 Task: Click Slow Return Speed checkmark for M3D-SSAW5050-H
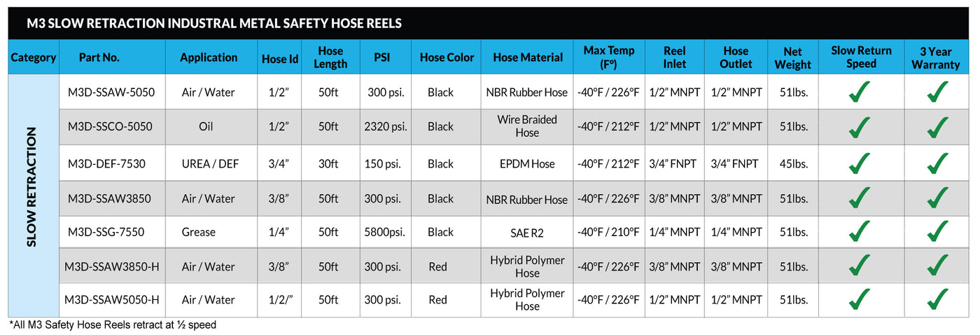[x=860, y=299]
